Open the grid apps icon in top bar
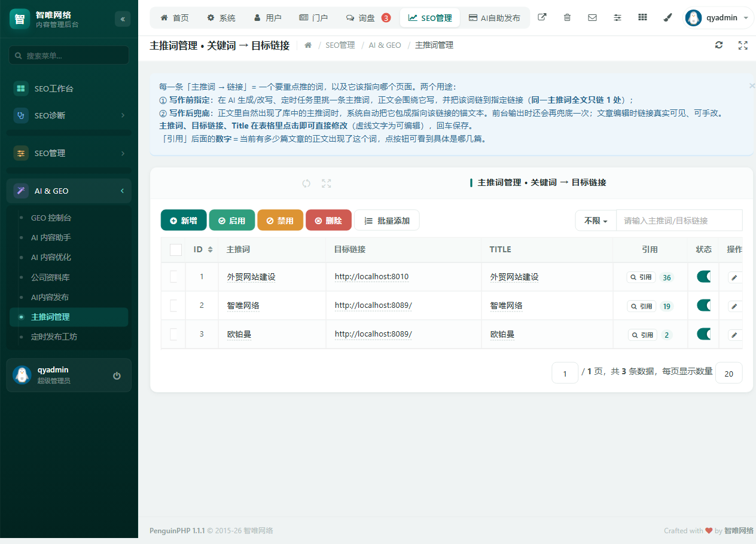The image size is (756, 544). pyautogui.click(x=642, y=17)
